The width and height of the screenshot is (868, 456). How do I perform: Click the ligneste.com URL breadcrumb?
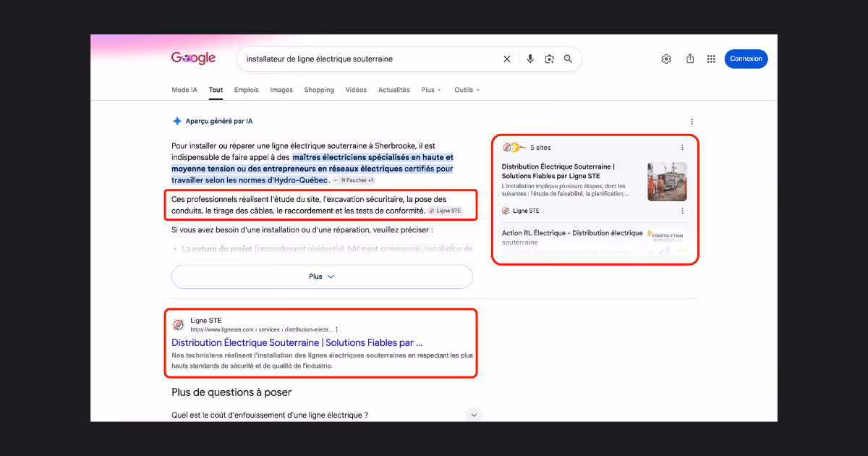[x=260, y=329]
